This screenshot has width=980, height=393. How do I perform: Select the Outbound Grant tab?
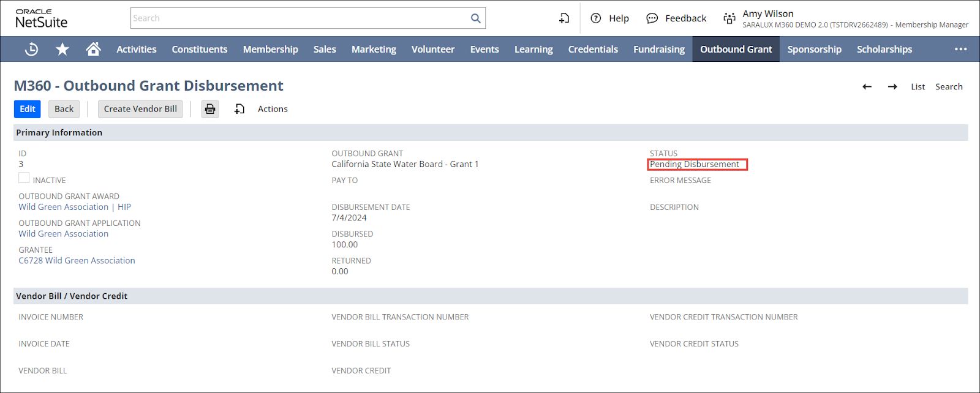click(736, 50)
